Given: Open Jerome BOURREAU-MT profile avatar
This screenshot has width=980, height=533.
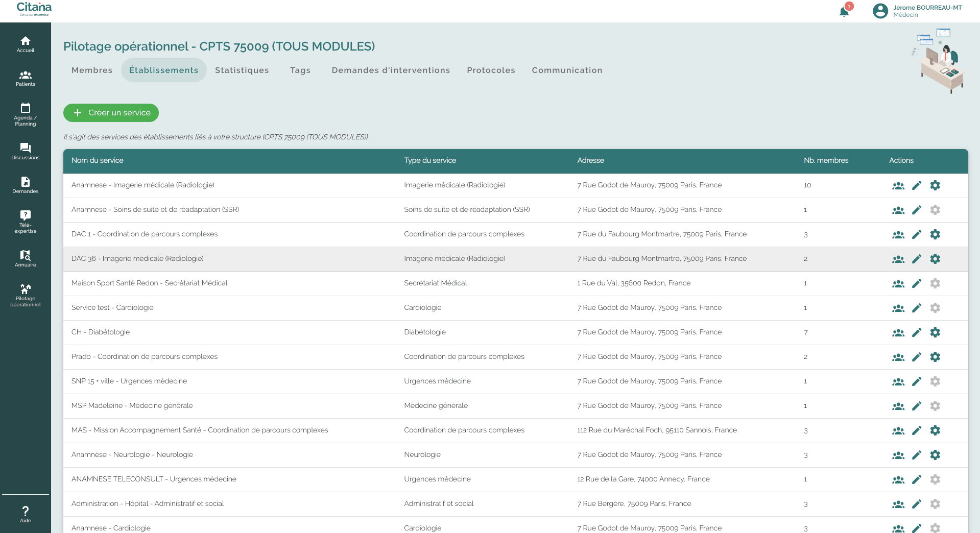Looking at the screenshot, I should [x=880, y=11].
